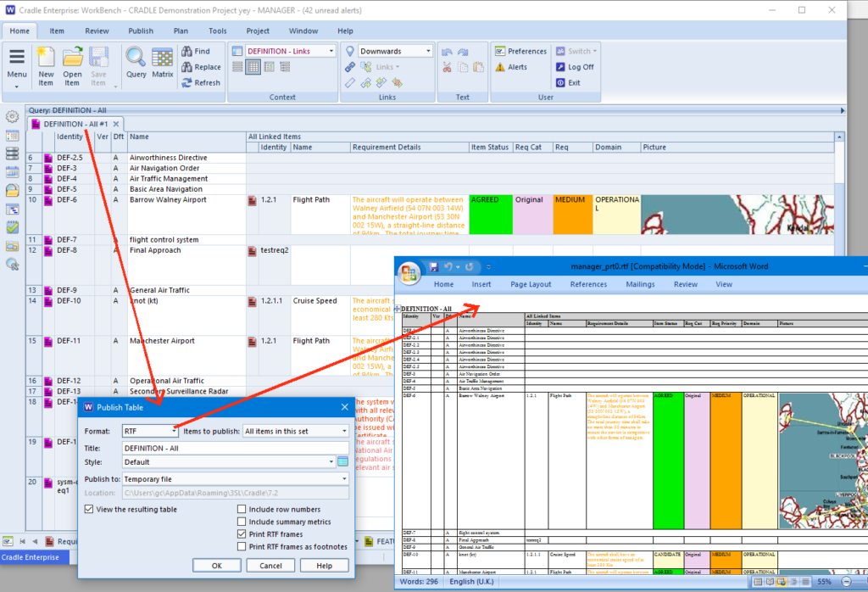Click the Preferences button

click(521, 51)
